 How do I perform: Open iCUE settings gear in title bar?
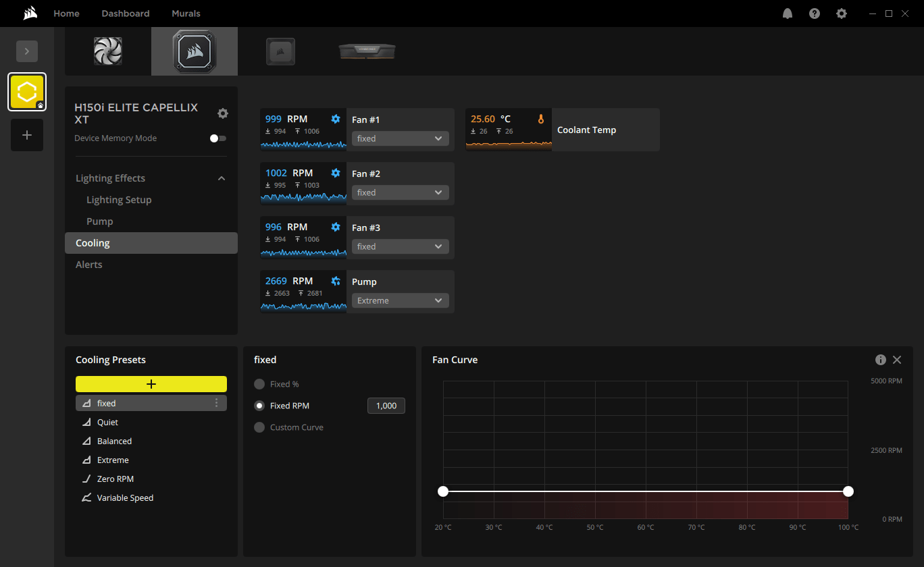842,13
